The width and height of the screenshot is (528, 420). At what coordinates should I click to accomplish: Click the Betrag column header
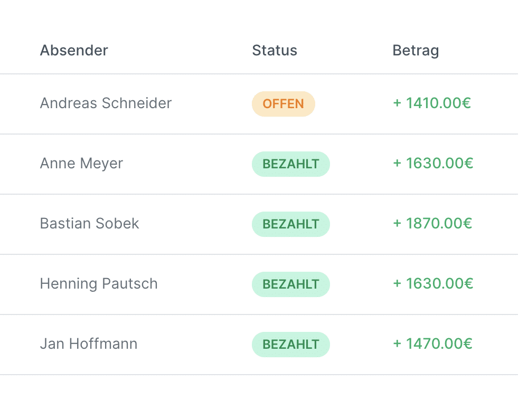pos(416,51)
